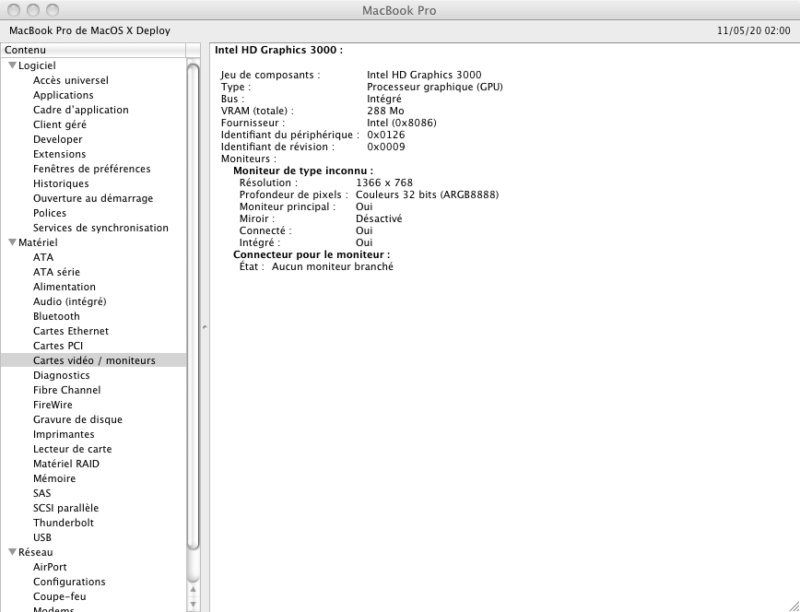Click the Intel HD Graphics 3000 heading
Viewport: 800px width, 612px height.
pos(279,50)
